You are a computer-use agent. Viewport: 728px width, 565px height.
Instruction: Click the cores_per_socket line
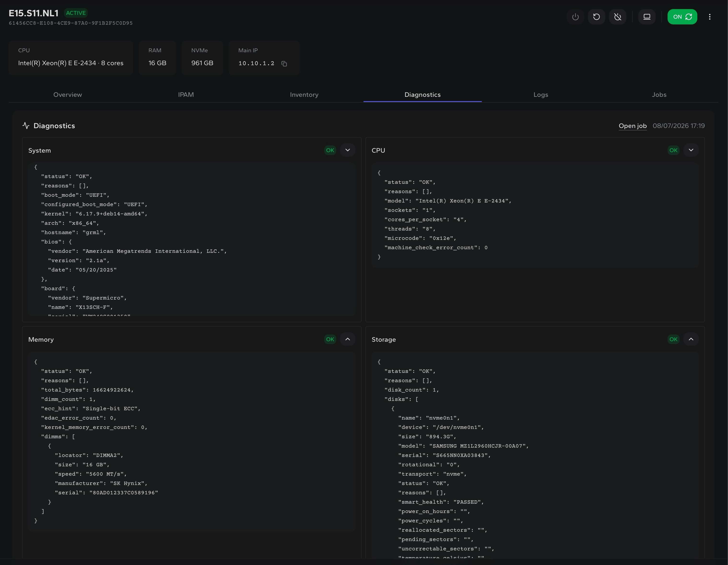point(425,219)
